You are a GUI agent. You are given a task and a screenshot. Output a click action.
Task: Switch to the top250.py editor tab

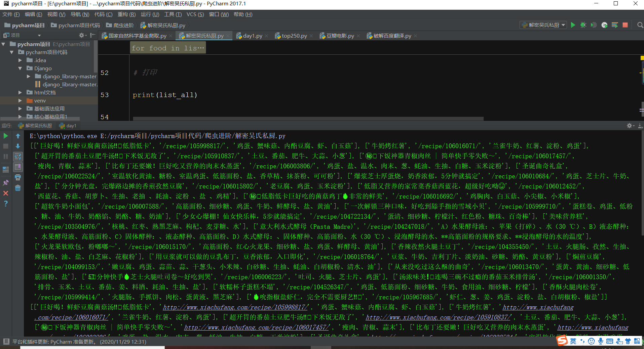click(x=294, y=36)
